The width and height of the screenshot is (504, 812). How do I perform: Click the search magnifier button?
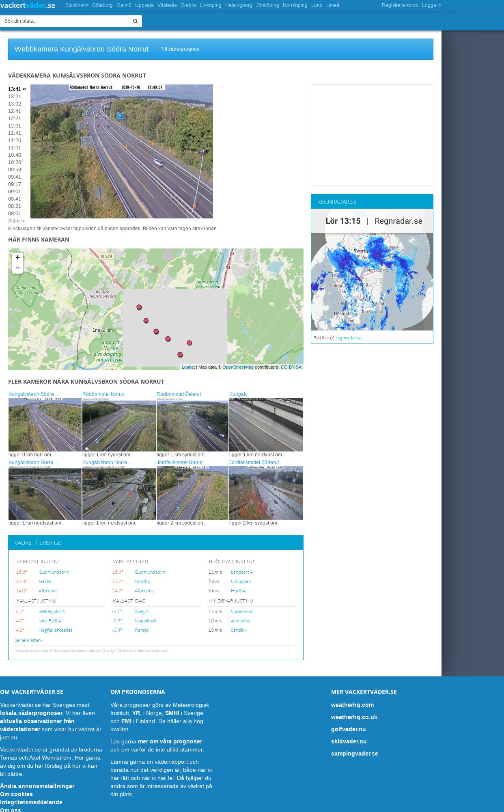pyautogui.click(x=136, y=21)
